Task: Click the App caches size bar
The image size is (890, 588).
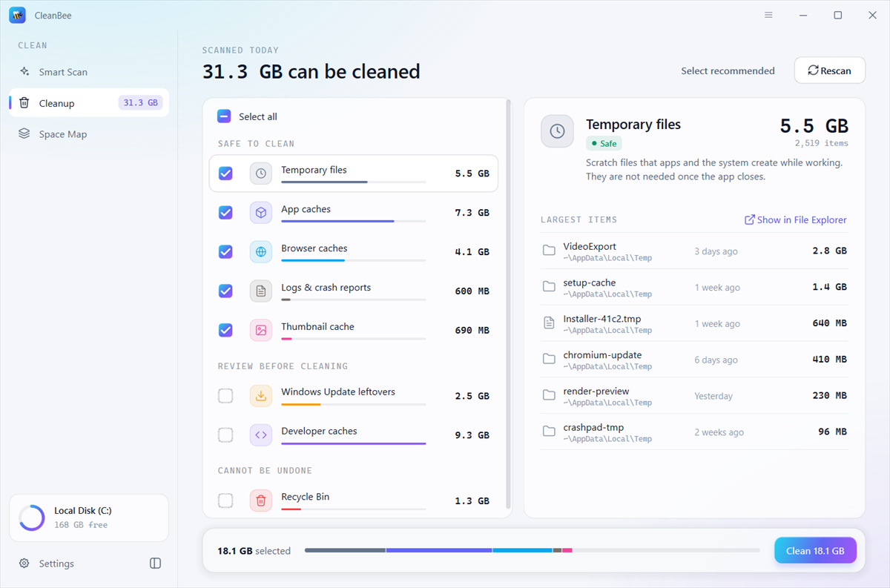Action: click(x=353, y=221)
